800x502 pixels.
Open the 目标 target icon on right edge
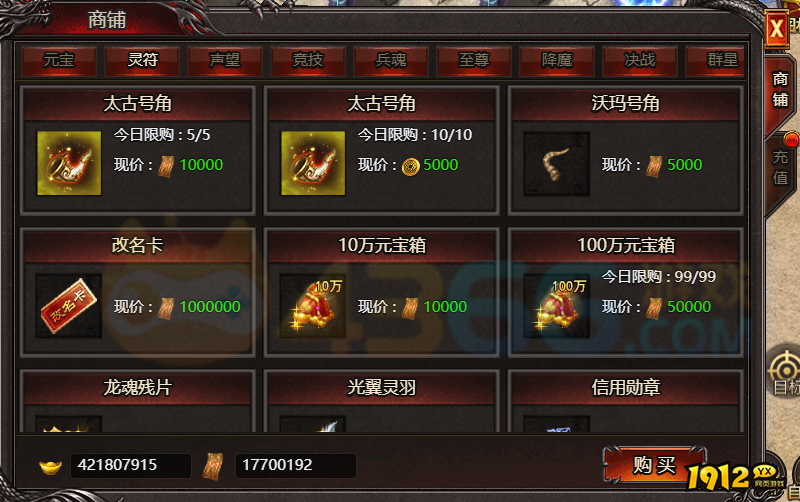(786, 374)
